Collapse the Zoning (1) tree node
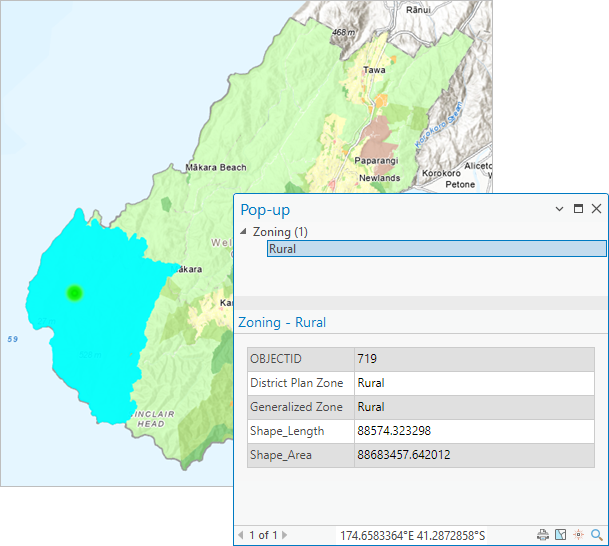Viewport: 609px width, 546px height. pos(245,232)
